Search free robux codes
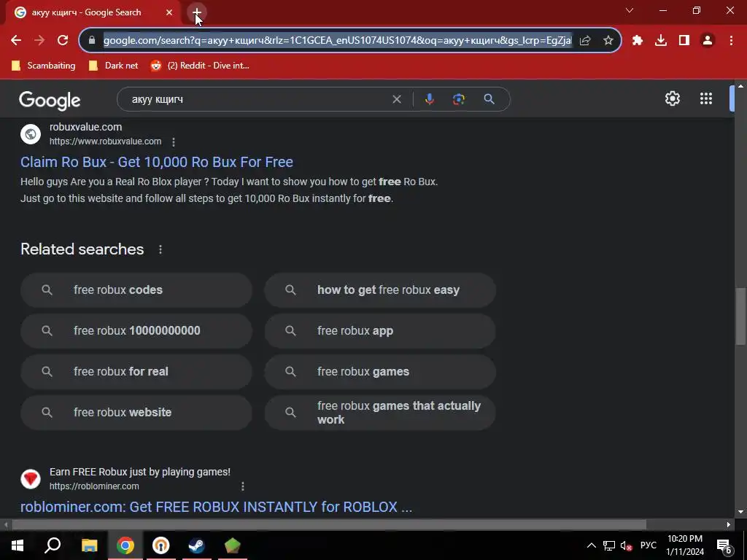 click(x=136, y=290)
